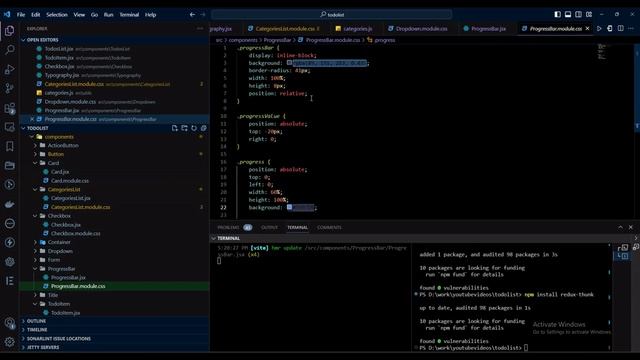Switch to the COMMENTS panel tab

point(329,227)
